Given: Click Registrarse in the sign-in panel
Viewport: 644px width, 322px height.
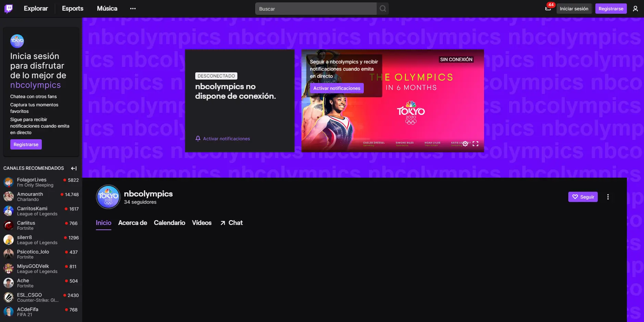Looking at the screenshot, I should (26, 144).
